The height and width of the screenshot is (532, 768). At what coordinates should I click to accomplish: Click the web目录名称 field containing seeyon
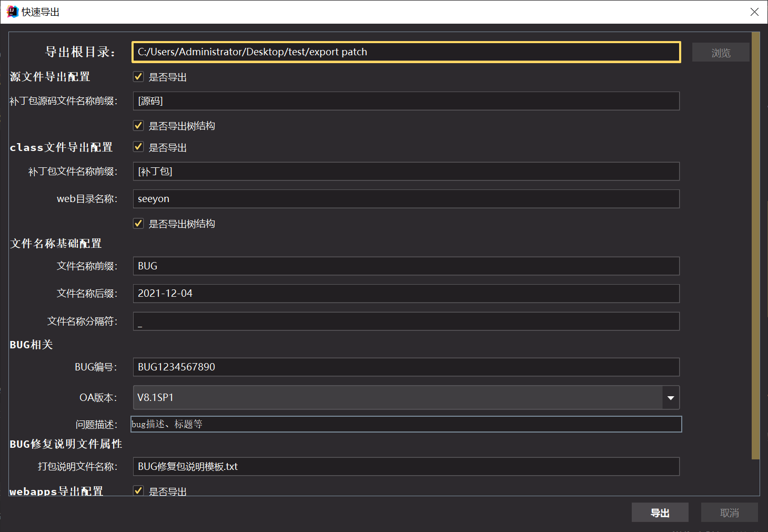click(406, 199)
